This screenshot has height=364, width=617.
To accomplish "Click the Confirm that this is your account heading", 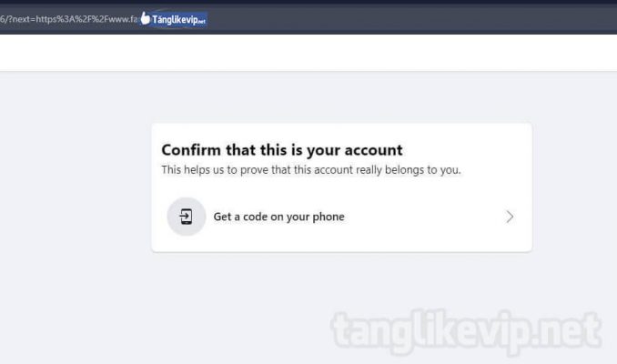I will click(282, 150).
